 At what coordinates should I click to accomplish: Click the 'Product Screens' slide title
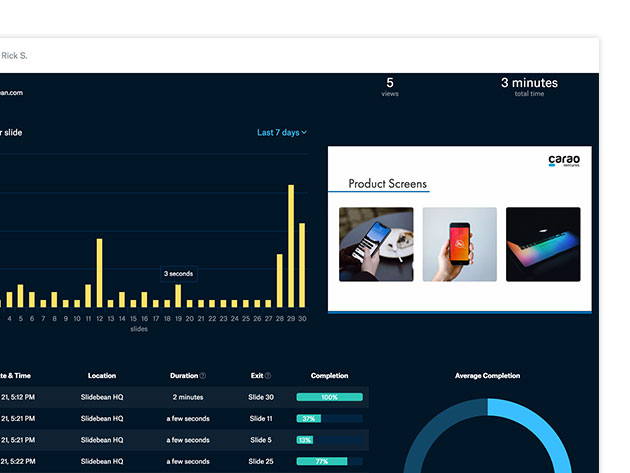click(x=387, y=184)
